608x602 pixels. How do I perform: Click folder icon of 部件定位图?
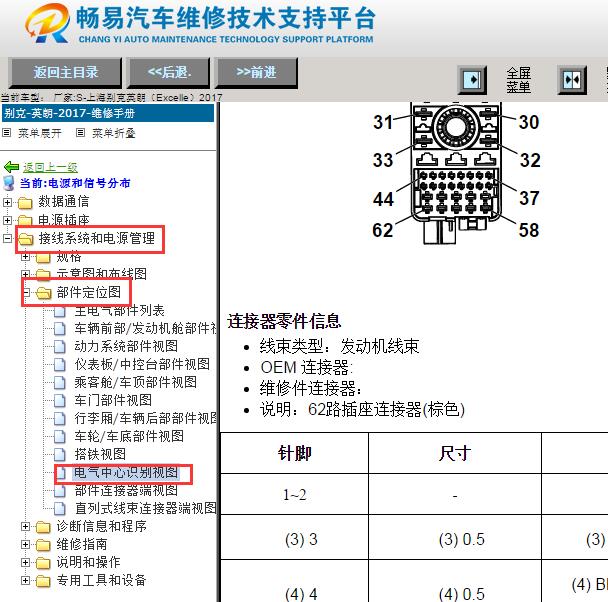pyautogui.click(x=43, y=293)
